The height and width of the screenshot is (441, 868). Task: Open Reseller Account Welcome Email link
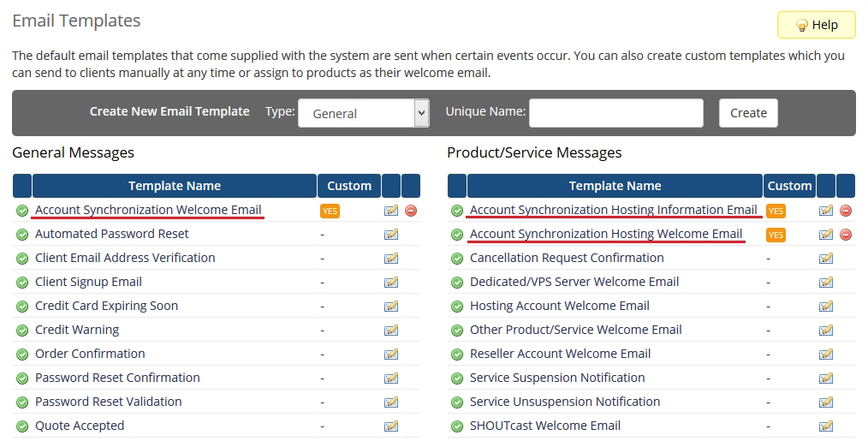click(560, 354)
